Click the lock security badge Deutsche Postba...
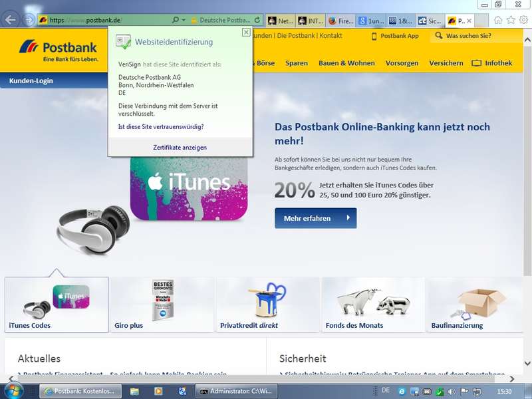Viewport: 532px width, 399px height. [x=221, y=21]
